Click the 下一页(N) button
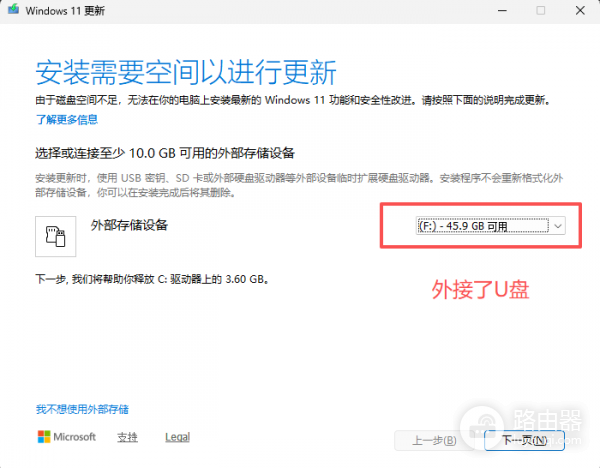Image resolution: width=600 pixels, height=468 pixels. (x=524, y=440)
